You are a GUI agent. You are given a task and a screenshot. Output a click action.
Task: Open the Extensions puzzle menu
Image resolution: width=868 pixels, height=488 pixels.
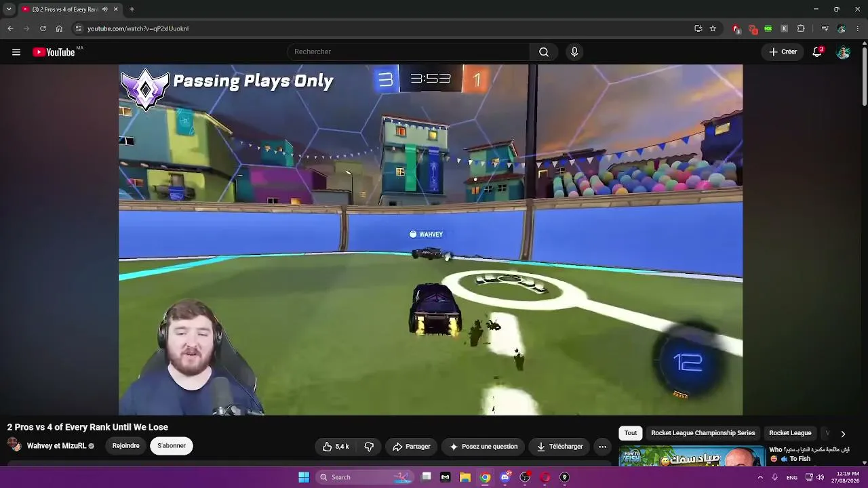801,28
